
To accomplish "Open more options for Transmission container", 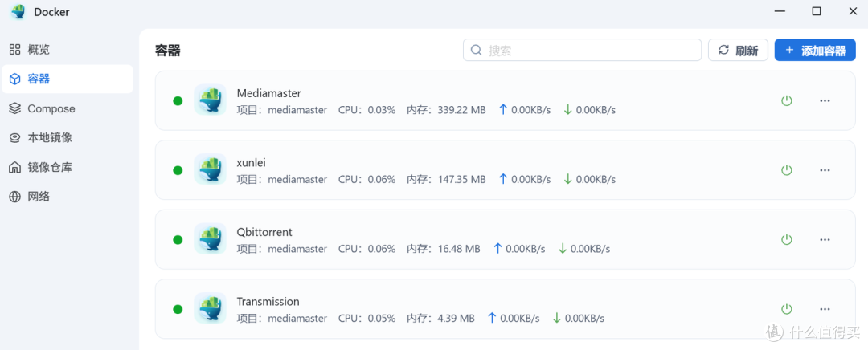I will 825,308.
